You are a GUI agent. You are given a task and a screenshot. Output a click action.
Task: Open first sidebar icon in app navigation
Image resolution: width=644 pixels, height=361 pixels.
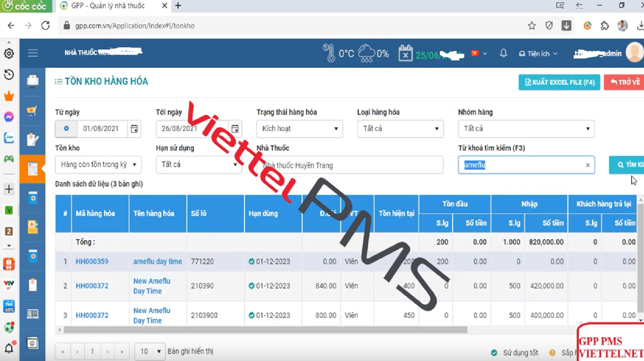click(x=33, y=81)
